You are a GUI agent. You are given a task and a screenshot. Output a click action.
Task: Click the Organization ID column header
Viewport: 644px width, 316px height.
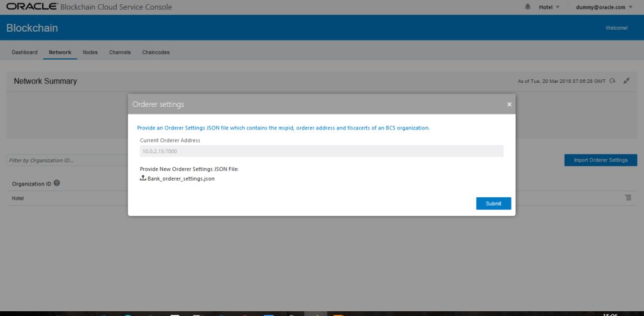(x=32, y=184)
